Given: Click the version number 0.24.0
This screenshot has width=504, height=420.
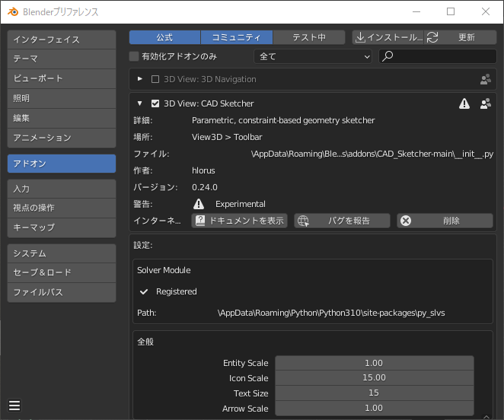Looking at the screenshot, I should point(205,187).
